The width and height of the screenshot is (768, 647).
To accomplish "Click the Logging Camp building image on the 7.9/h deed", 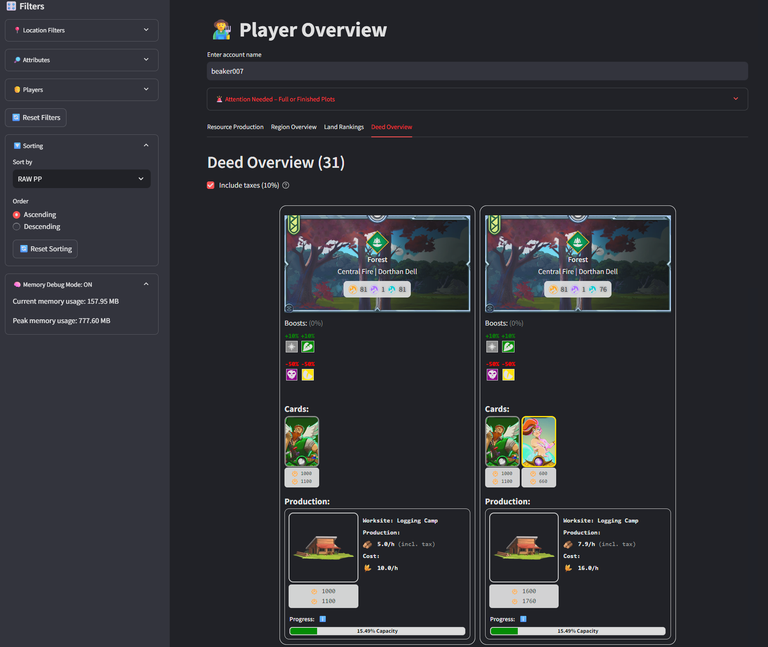I will 524,547.
